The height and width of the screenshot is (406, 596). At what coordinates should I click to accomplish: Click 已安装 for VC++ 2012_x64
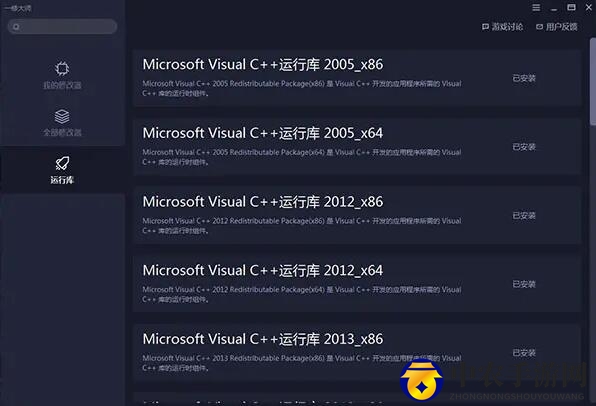(x=524, y=284)
